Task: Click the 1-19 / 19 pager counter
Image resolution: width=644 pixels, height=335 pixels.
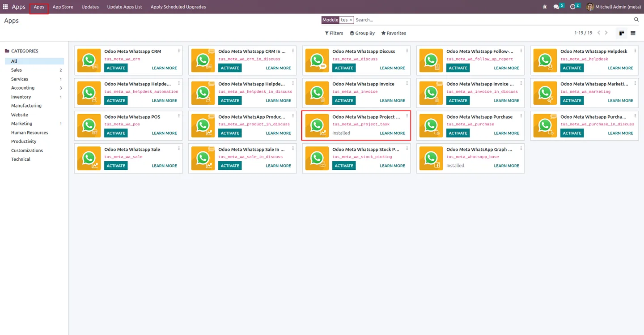Action: click(583, 33)
